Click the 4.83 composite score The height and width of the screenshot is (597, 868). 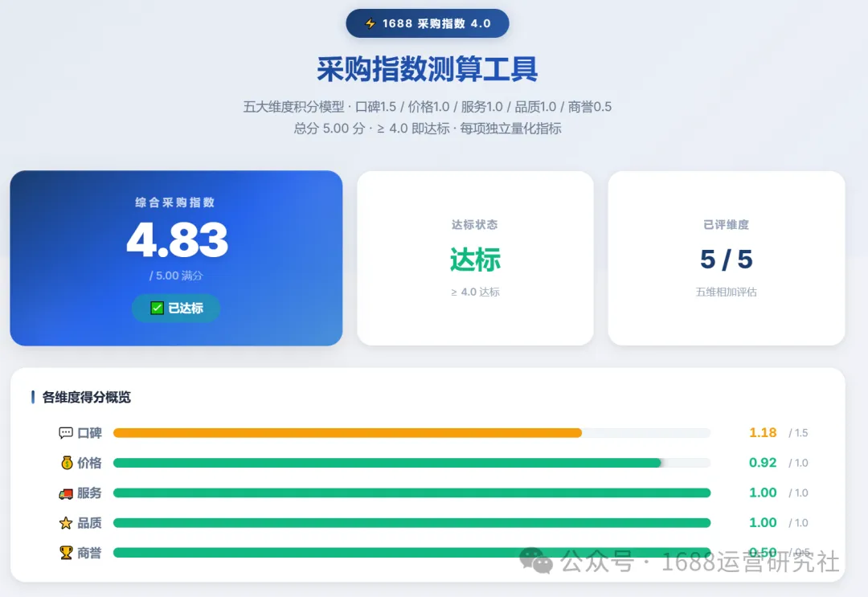177,239
